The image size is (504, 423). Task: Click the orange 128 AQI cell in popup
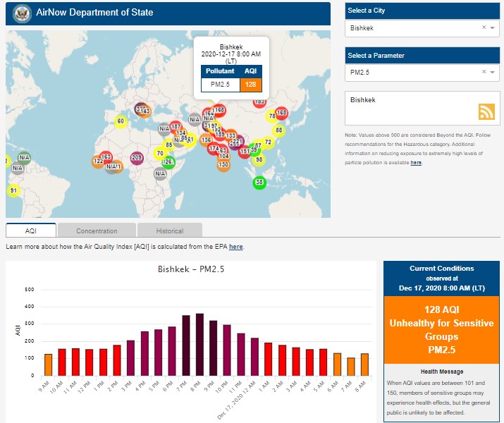click(250, 85)
